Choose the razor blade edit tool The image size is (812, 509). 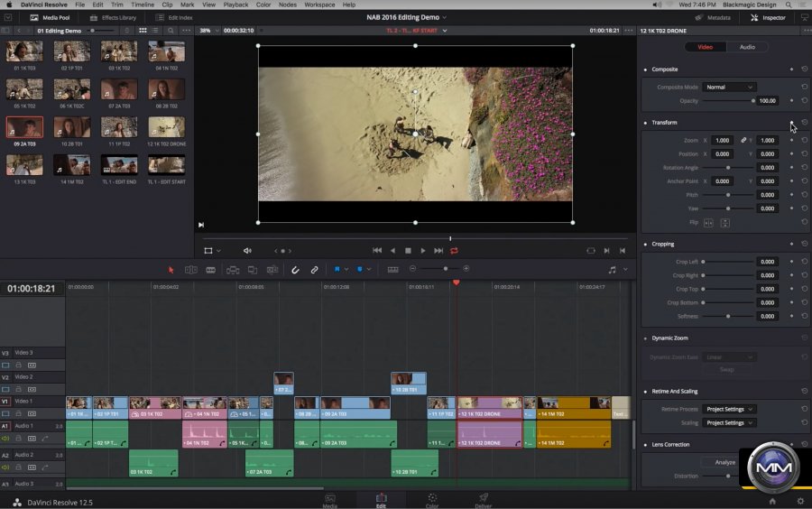pos(211,270)
